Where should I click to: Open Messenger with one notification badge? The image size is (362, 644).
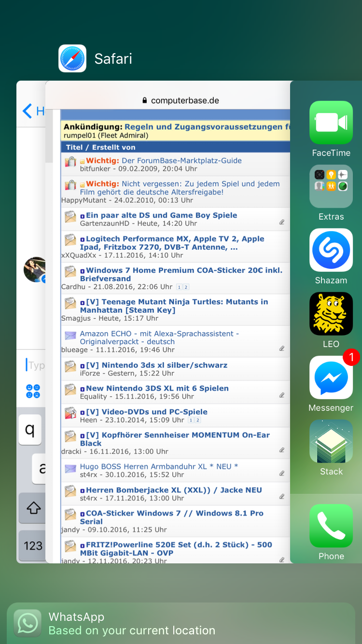click(x=331, y=378)
